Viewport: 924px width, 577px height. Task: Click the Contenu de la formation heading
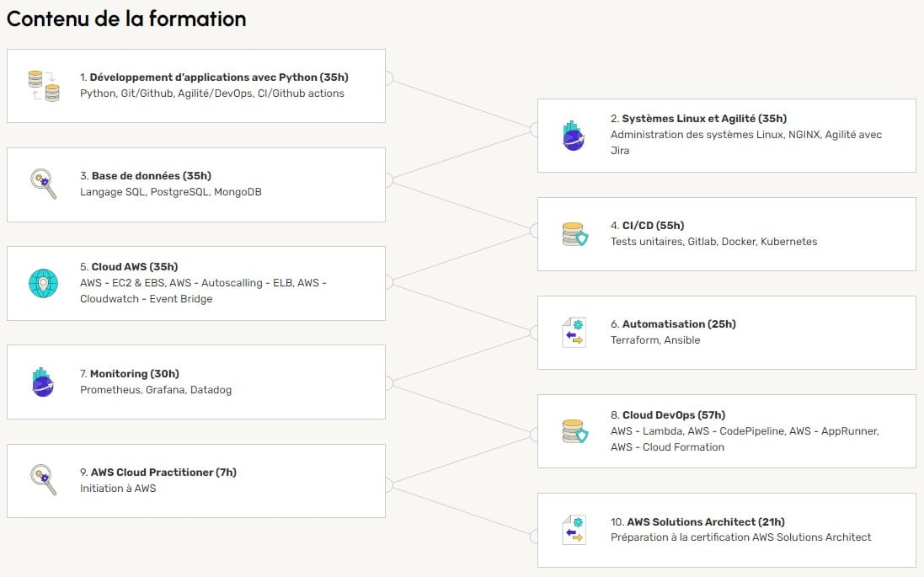pyautogui.click(x=126, y=19)
